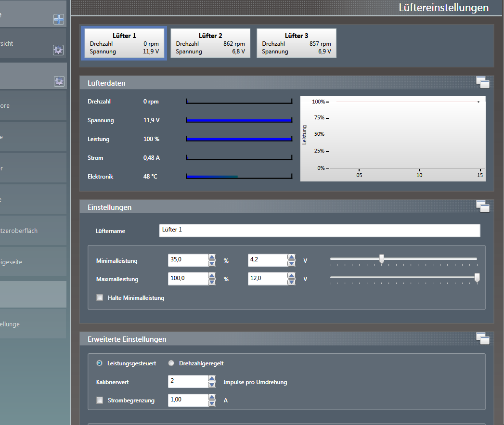Click Kalibrierwert field showing 2
This screenshot has height=425, width=504.
188,381
